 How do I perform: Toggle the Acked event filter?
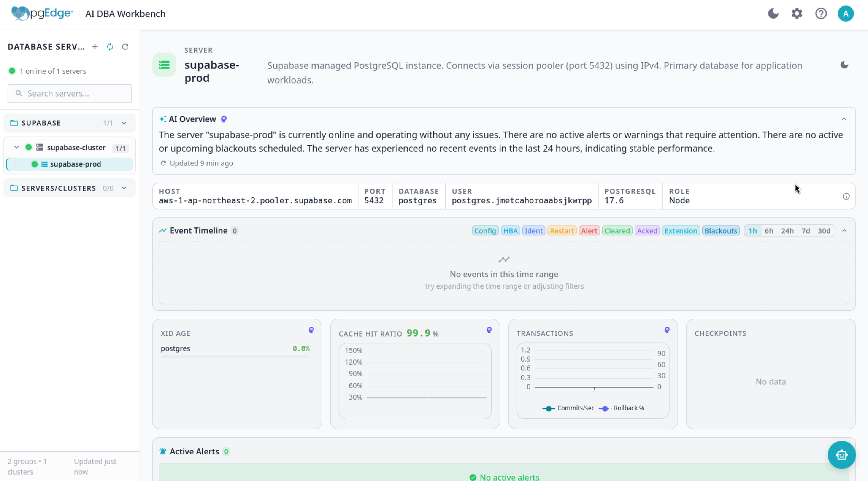tap(647, 231)
